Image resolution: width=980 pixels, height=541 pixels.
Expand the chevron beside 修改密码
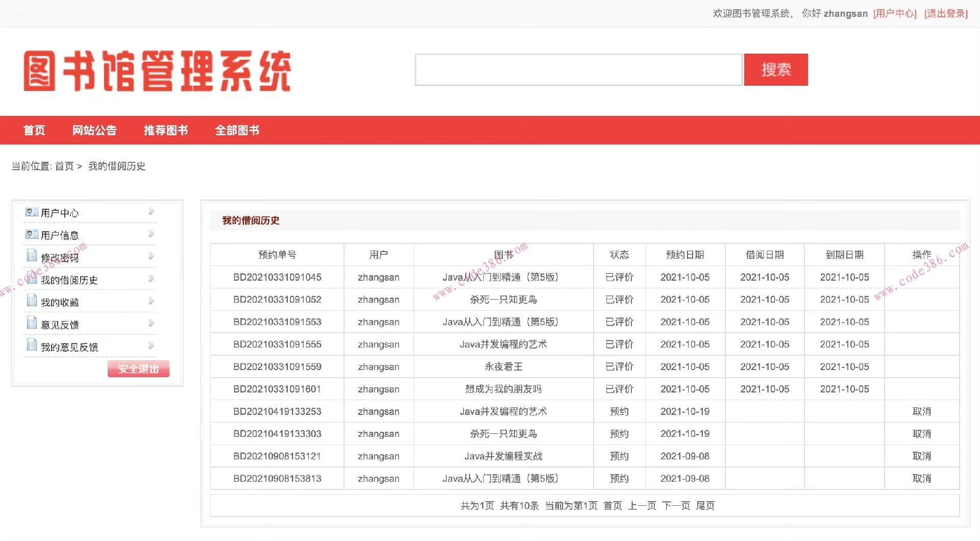(151, 256)
